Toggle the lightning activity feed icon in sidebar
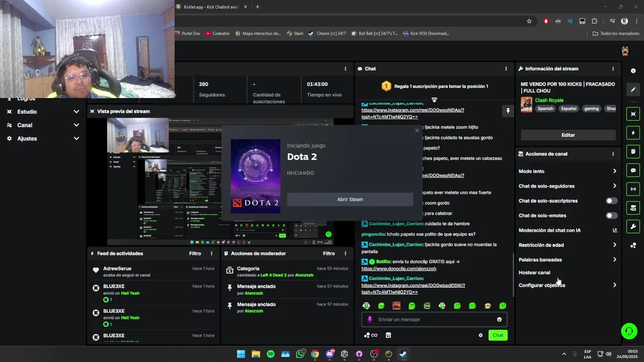 (633, 133)
